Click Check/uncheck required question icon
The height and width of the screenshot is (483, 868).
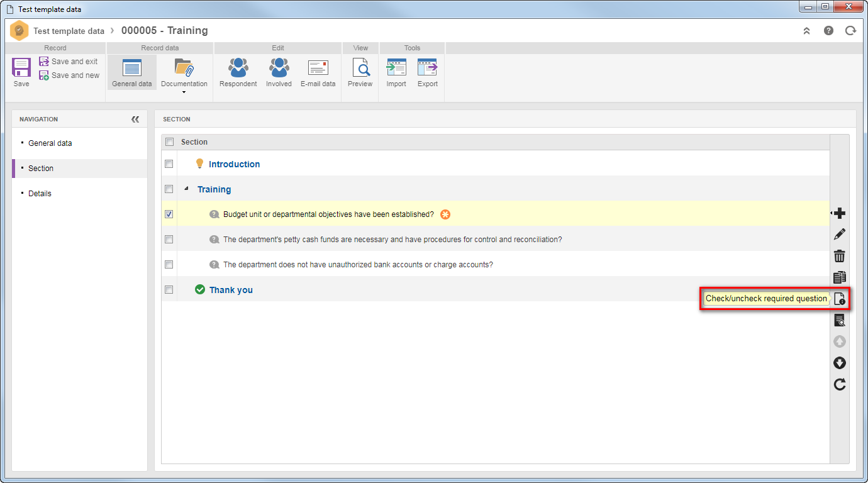(x=840, y=299)
